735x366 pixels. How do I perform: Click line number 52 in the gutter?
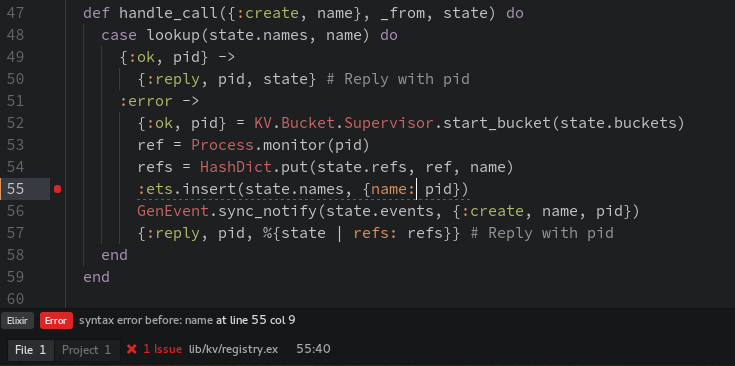tap(15, 123)
